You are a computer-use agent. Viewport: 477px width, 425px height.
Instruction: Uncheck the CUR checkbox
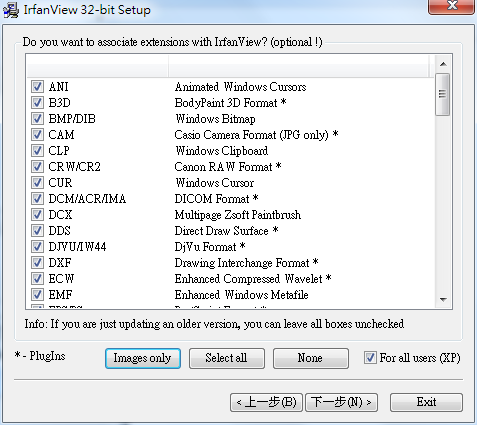[37, 183]
